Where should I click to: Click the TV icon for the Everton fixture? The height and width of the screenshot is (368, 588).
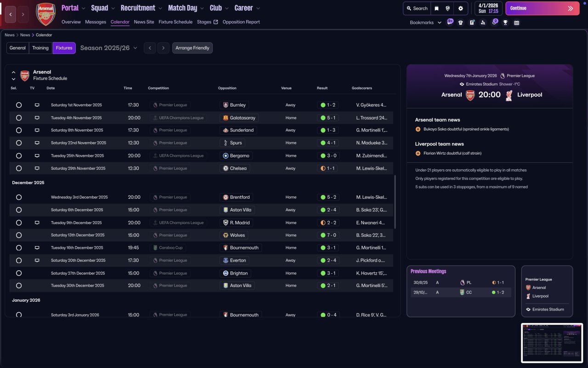point(37,260)
